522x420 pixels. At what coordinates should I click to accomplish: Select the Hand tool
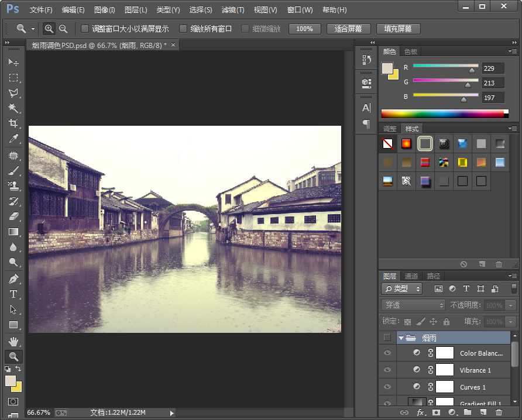point(13,341)
